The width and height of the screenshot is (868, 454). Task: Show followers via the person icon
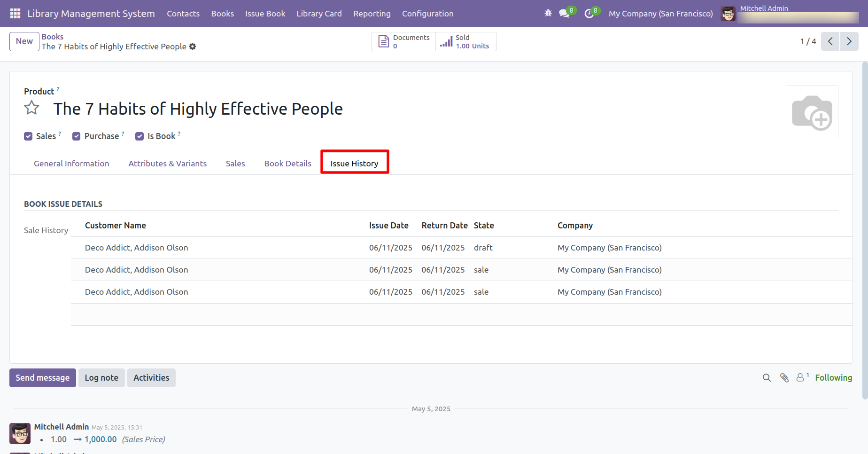tap(800, 377)
